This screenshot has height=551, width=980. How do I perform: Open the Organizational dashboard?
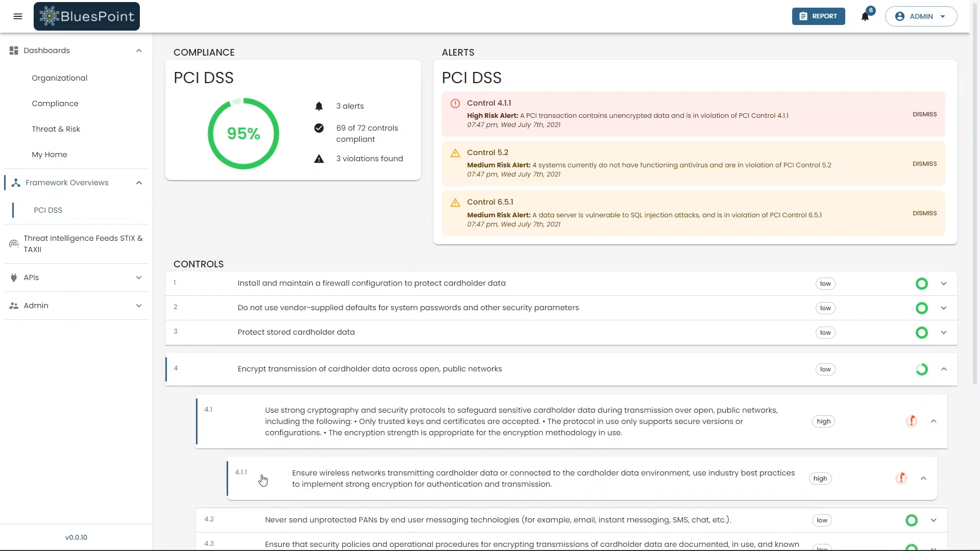coord(59,78)
